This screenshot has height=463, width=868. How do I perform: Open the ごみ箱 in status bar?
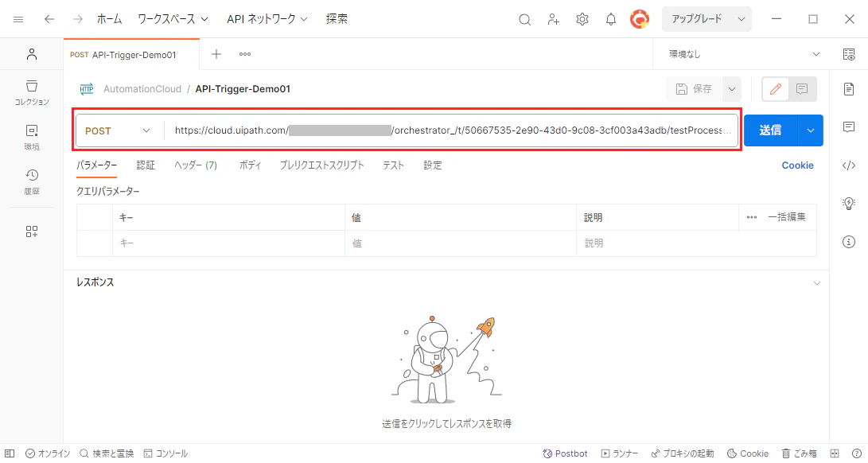(x=799, y=453)
